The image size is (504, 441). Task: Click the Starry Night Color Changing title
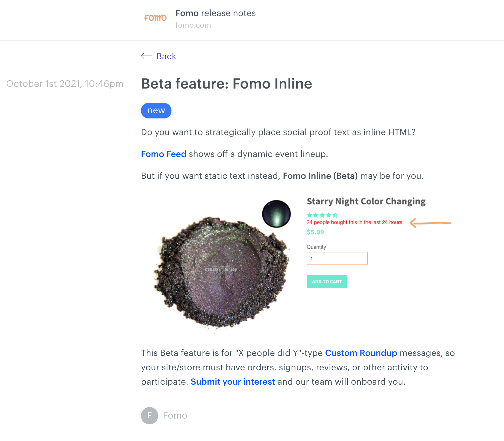[366, 202]
